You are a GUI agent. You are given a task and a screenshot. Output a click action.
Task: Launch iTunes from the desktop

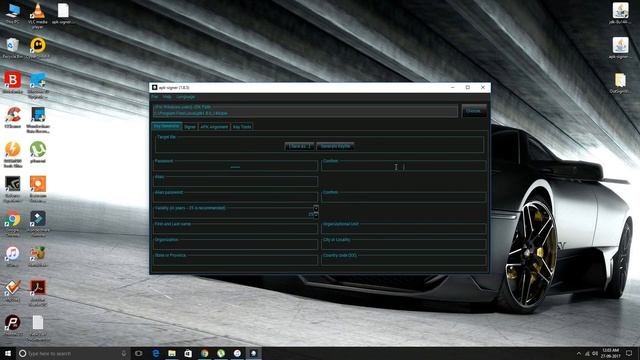tap(13, 256)
